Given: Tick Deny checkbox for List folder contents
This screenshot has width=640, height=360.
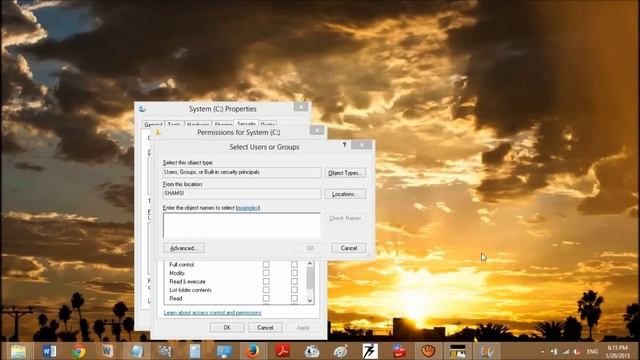Looking at the screenshot, I should [x=294, y=290].
